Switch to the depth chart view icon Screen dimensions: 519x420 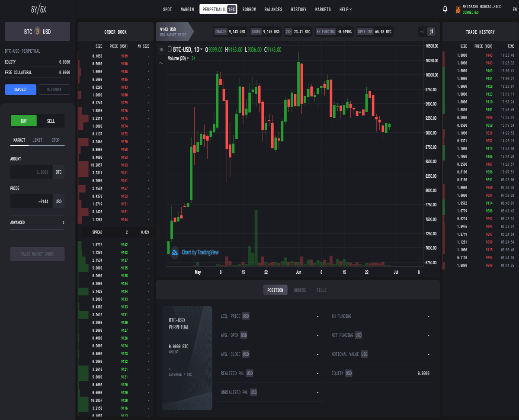tap(422, 32)
